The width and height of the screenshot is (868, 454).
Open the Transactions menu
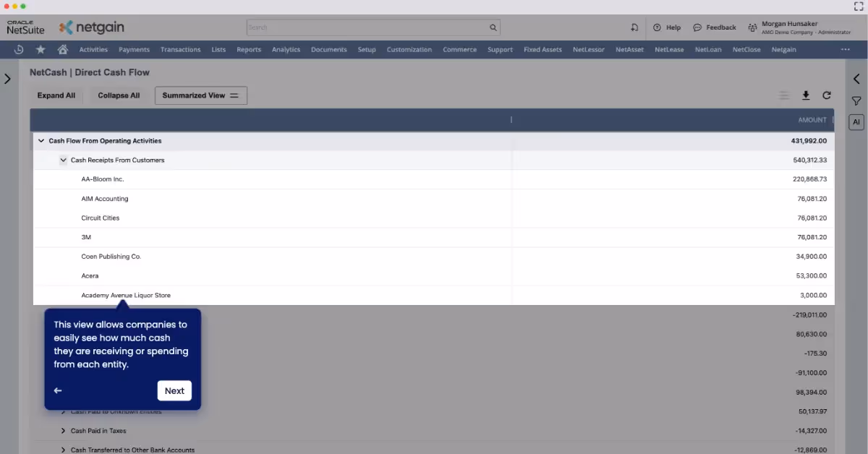coord(180,49)
